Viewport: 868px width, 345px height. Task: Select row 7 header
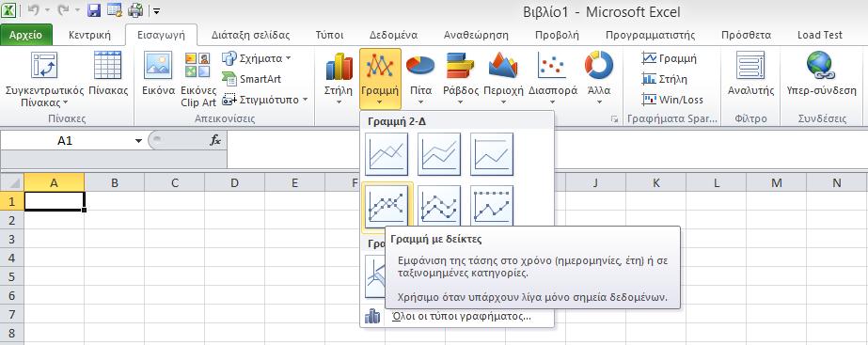[x=11, y=314]
